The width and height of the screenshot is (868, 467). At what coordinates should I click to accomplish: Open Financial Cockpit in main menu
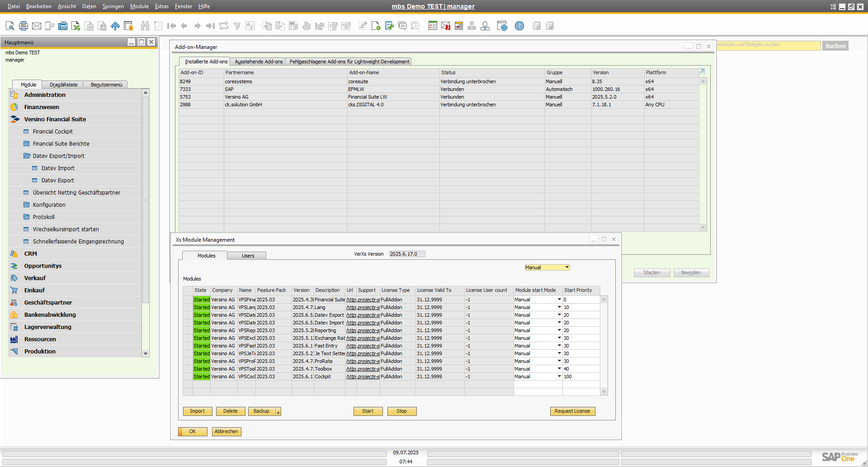[x=53, y=132]
